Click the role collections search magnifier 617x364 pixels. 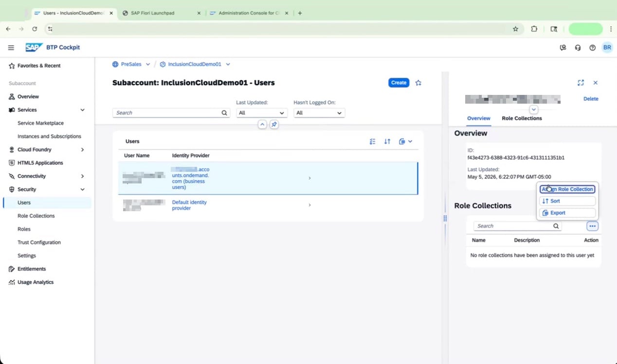556,226
